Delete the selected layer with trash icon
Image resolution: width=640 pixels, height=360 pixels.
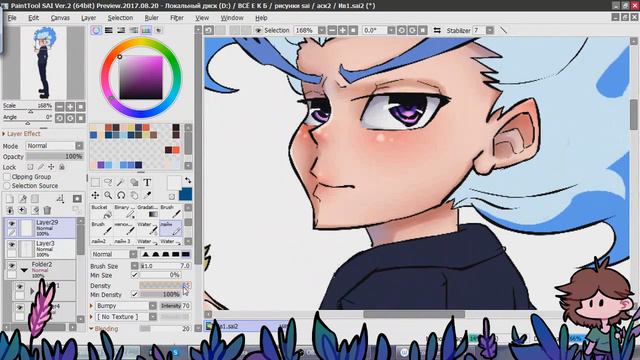(47, 210)
